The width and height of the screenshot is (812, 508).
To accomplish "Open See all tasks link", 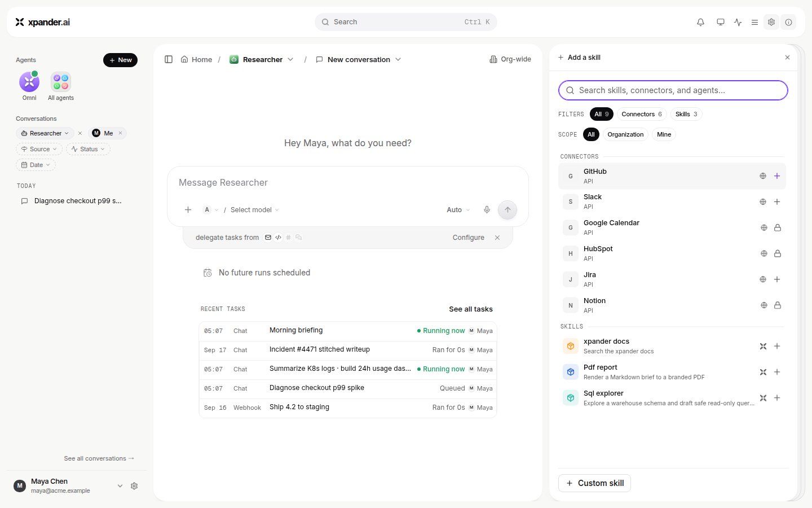I will [x=471, y=309].
